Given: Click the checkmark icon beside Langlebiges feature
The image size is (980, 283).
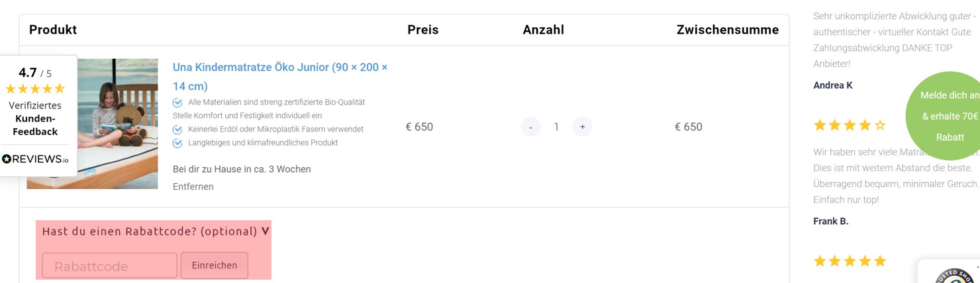Looking at the screenshot, I should [x=177, y=143].
